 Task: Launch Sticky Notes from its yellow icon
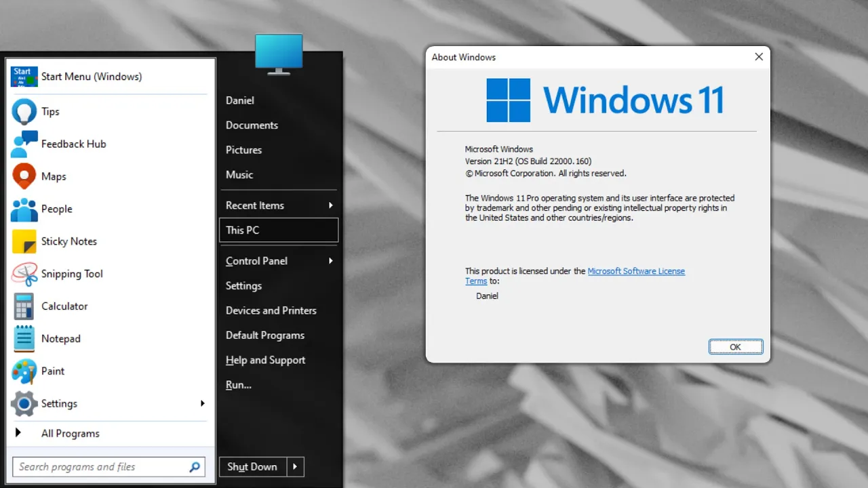24,241
